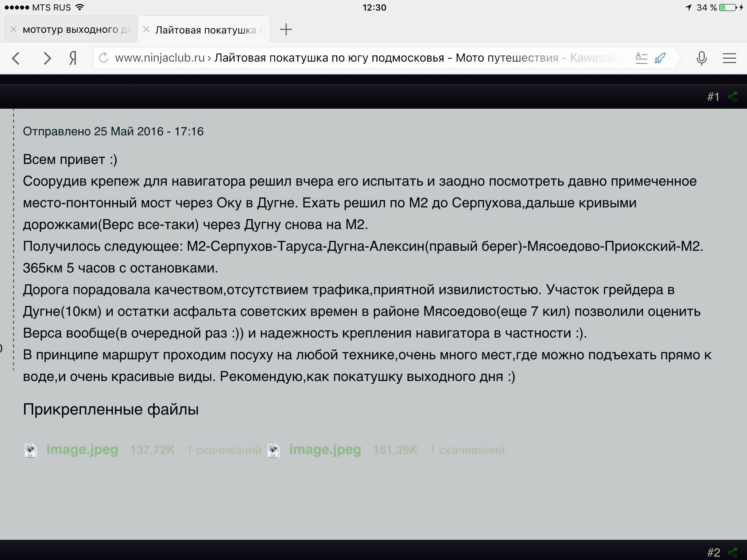
Task: Open the Yandex home Я icon
Action: [73, 58]
